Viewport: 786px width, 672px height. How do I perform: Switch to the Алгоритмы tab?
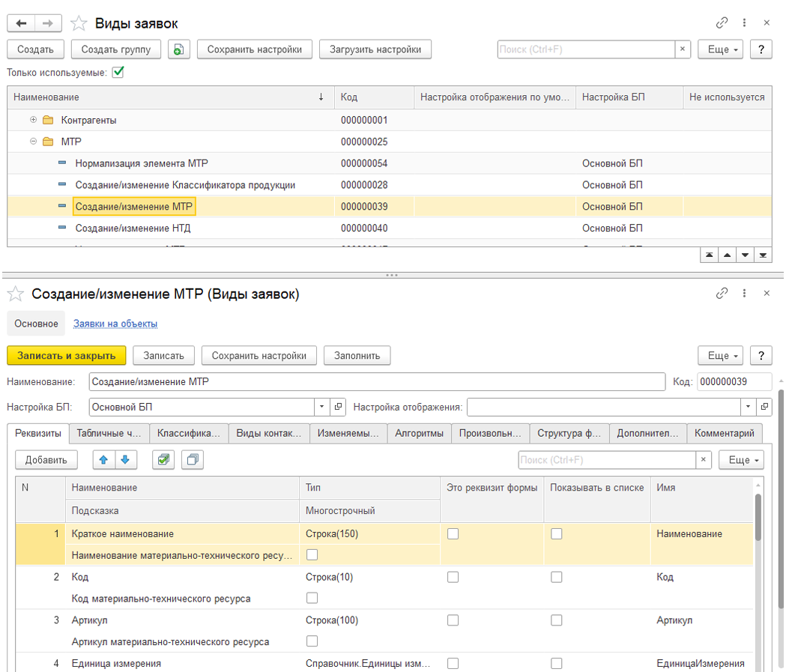tap(419, 433)
